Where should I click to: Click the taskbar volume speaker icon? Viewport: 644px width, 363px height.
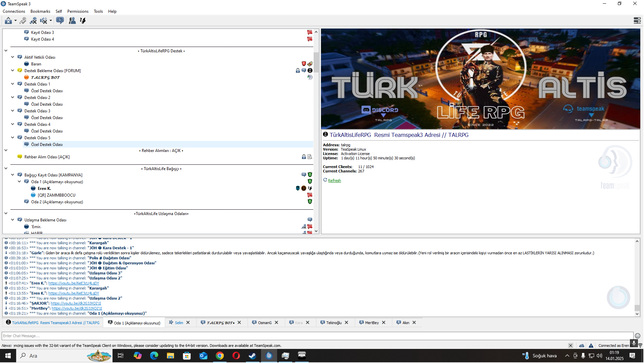pos(599,356)
